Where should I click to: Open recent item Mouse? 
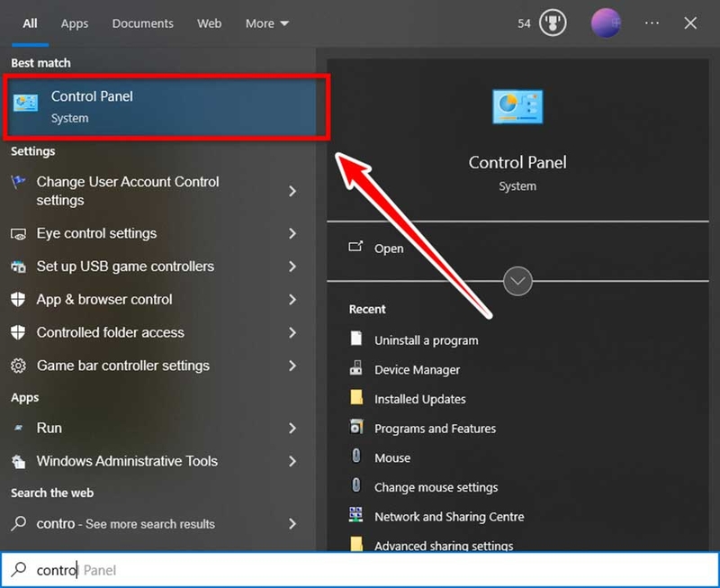(392, 458)
